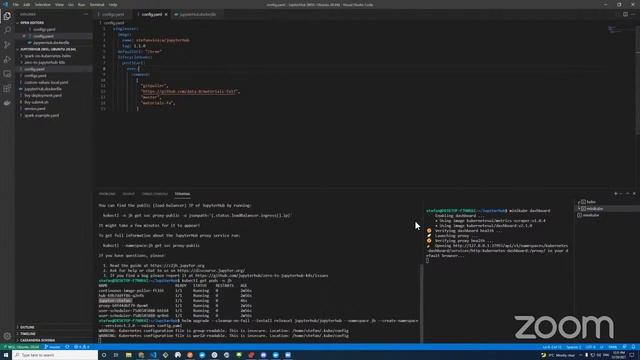Viewport: 640px width, 360px height.
Task: Open spark-example.yaml in file tree
Action: (41, 116)
